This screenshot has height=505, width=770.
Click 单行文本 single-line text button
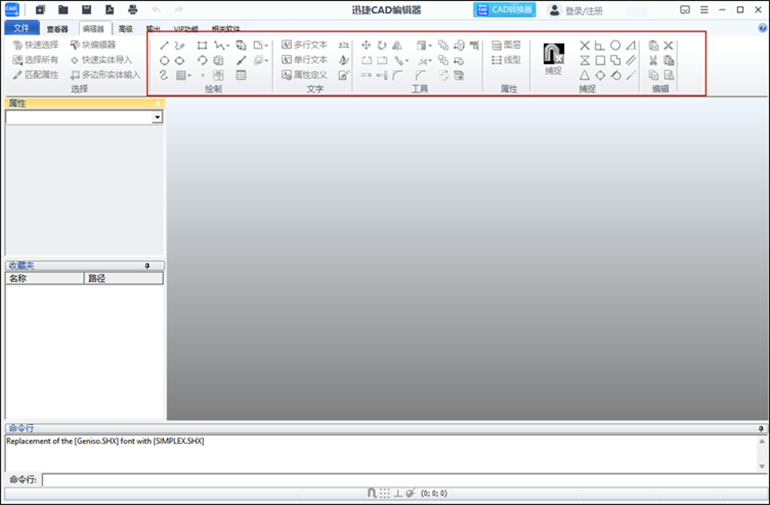click(304, 60)
